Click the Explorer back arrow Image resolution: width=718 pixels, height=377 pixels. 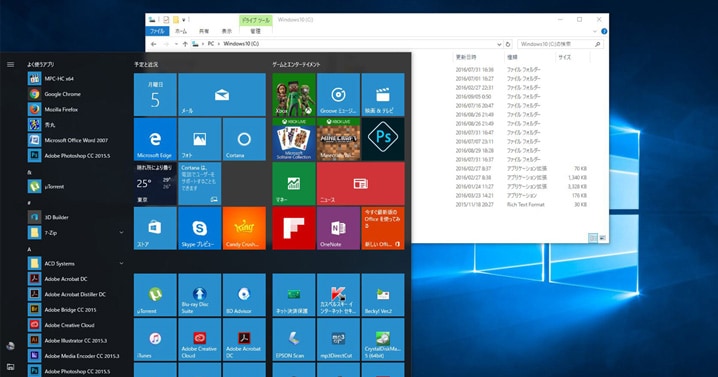tap(153, 44)
